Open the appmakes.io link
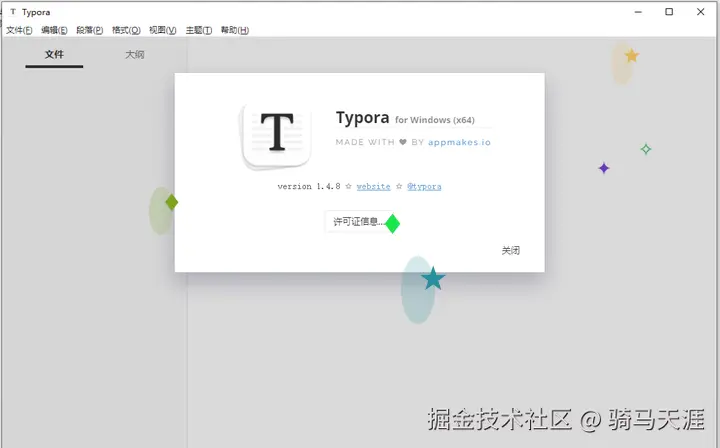 [x=459, y=142]
